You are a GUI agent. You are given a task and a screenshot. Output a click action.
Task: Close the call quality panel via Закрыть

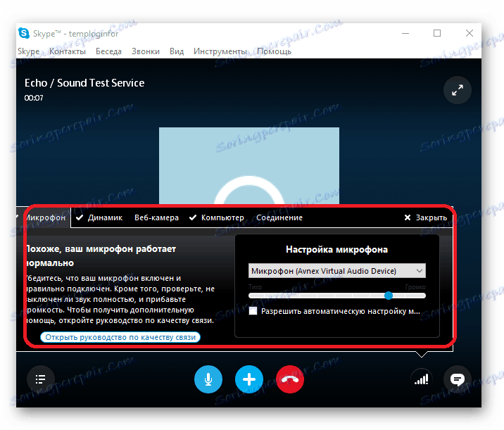pyautogui.click(x=426, y=217)
